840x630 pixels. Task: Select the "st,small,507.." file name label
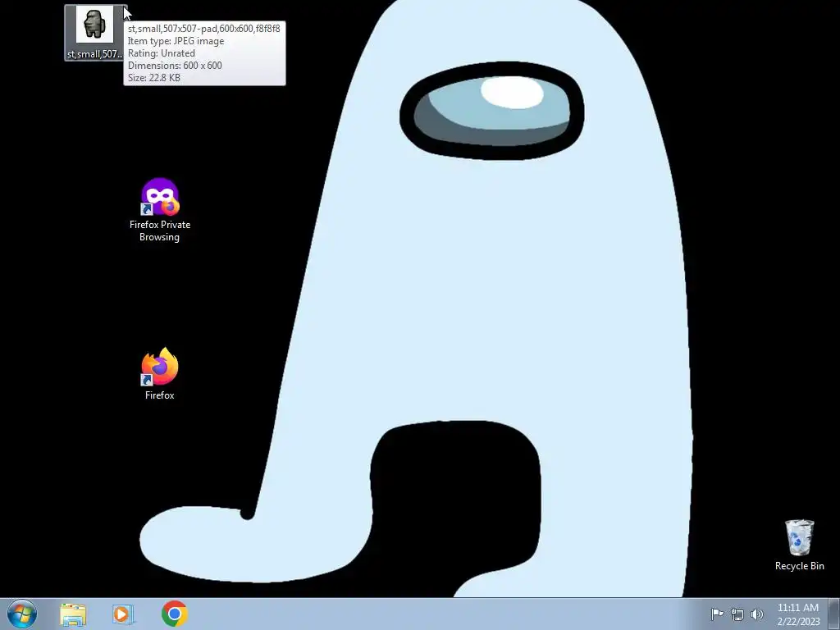point(95,54)
